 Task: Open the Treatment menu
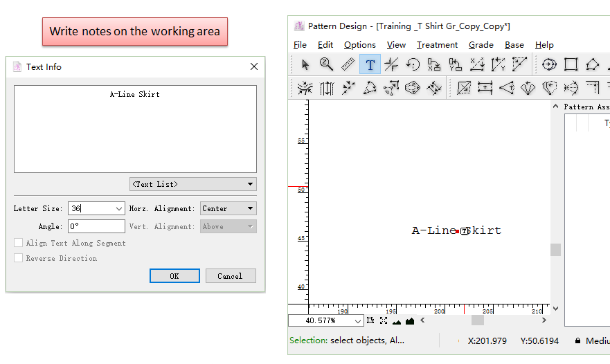point(437,45)
